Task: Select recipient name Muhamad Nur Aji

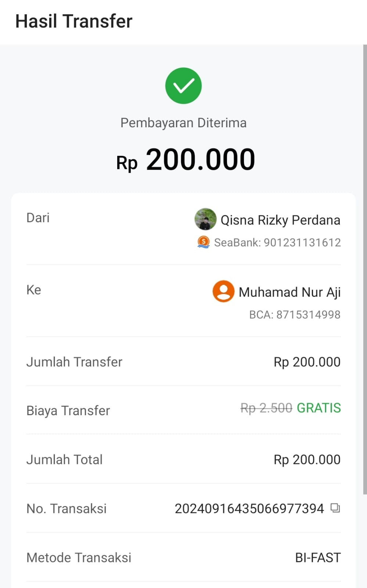Action: pyautogui.click(x=289, y=292)
